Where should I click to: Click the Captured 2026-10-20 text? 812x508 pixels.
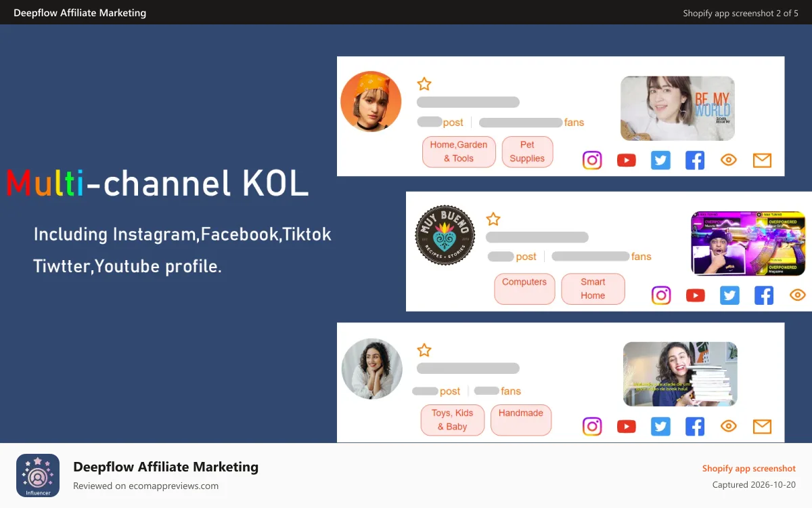tap(754, 485)
